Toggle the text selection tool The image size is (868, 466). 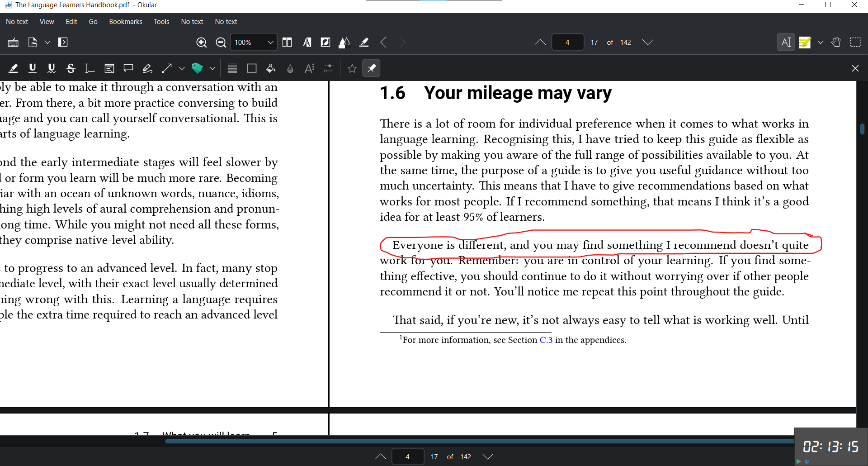[786, 43]
